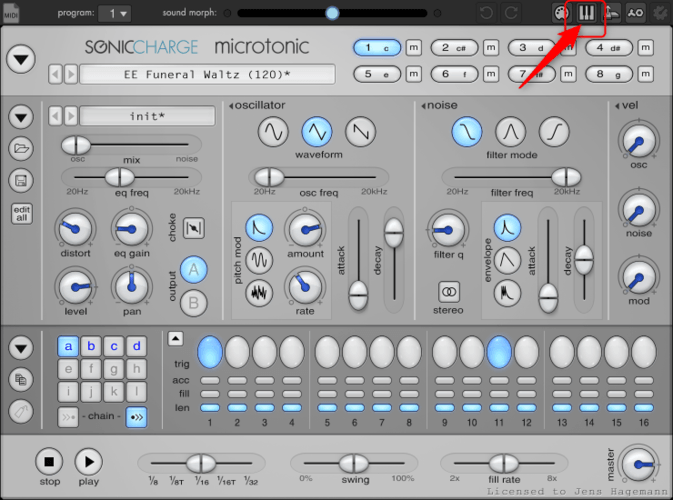Mute drum channel 2
673x500 pixels.
point(491,48)
